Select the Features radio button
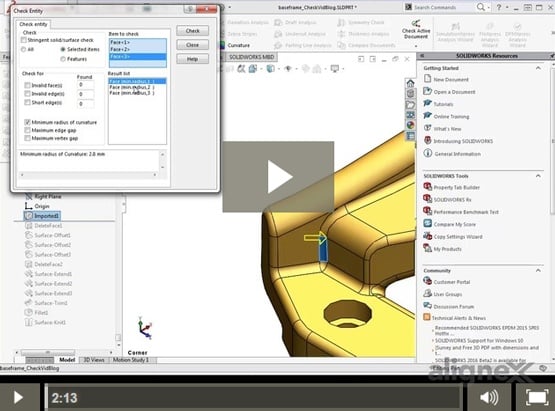 point(63,59)
